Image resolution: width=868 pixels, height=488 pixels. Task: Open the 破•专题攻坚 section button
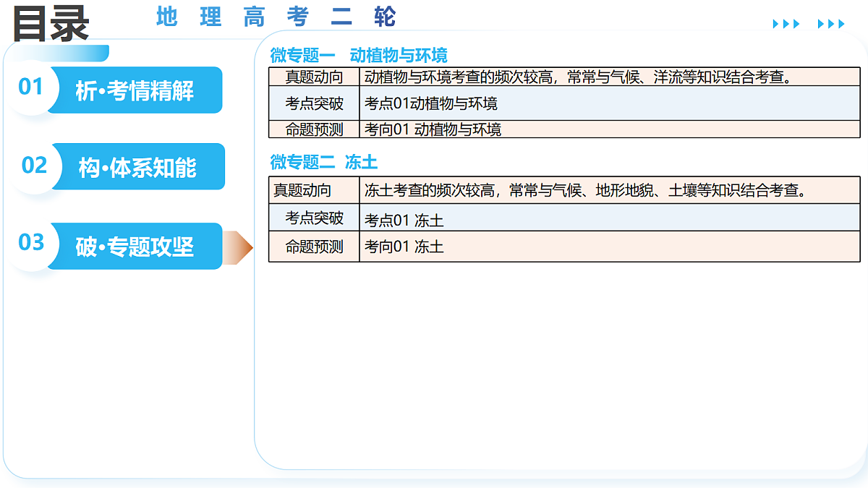tap(135, 247)
